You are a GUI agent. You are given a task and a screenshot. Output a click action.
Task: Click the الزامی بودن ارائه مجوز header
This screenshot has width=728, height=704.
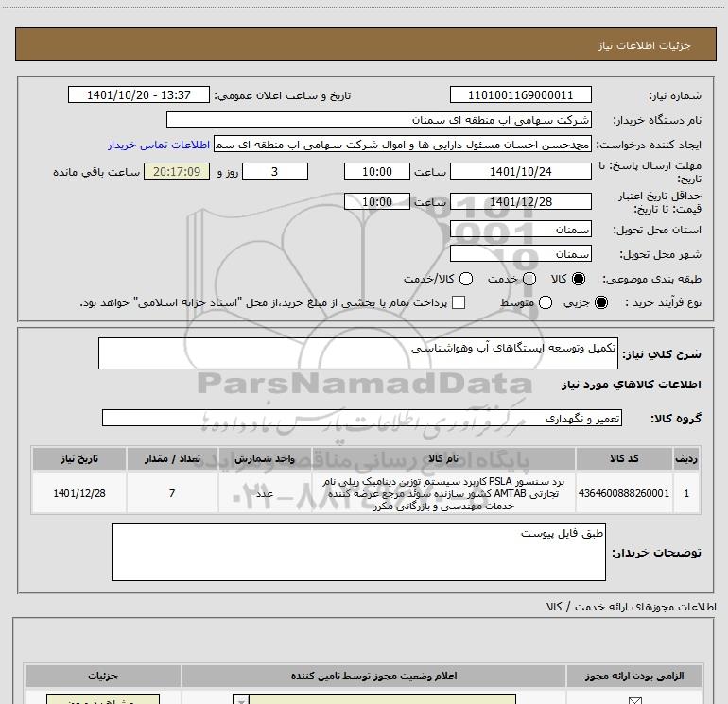pos(634,676)
